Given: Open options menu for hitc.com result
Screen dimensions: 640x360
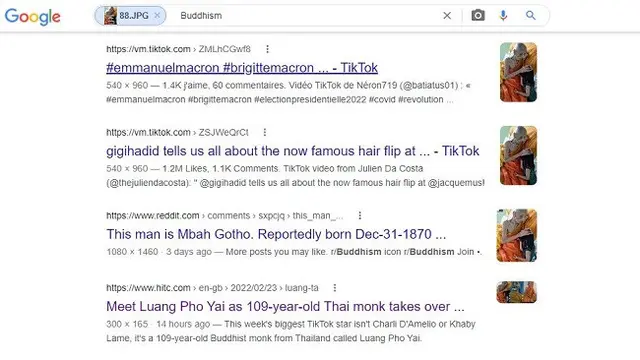Looking at the screenshot, I should pos(335,288).
